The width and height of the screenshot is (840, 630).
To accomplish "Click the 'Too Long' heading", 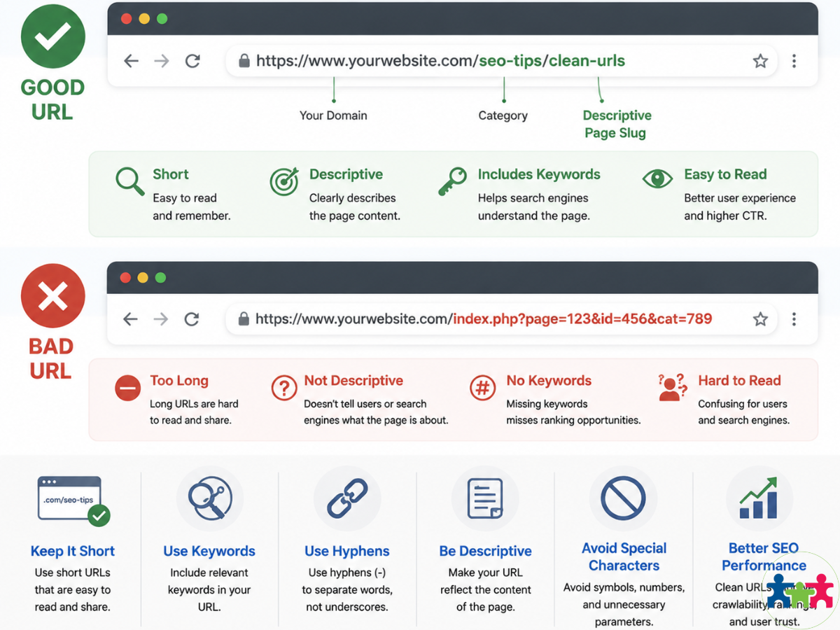I will coord(179,381).
